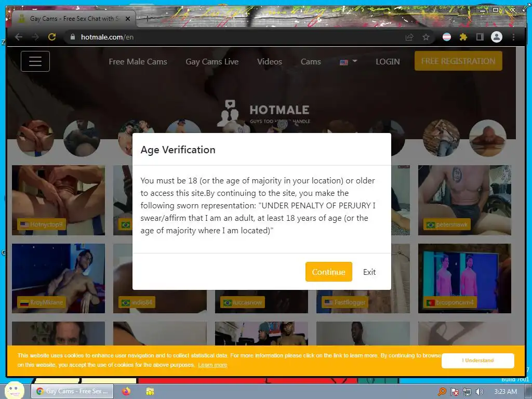Screen dimensions: 532x399
Task: Click the 3:23 AM clock
Action: [505, 392]
